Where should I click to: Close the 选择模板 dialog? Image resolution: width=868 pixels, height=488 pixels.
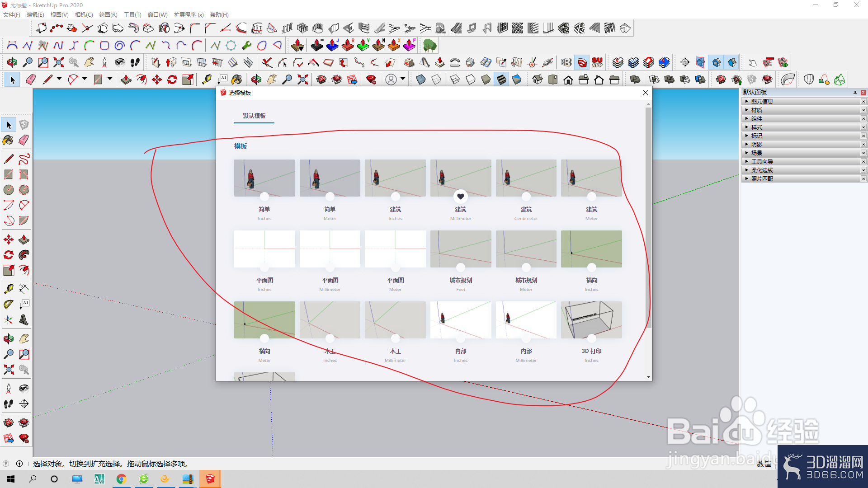coord(646,93)
